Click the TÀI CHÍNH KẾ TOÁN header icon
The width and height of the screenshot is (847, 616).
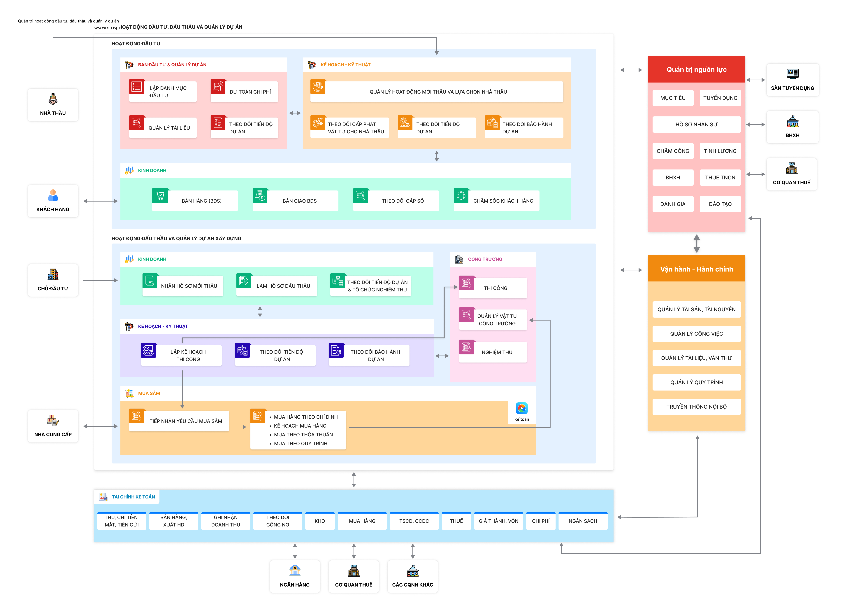click(103, 497)
